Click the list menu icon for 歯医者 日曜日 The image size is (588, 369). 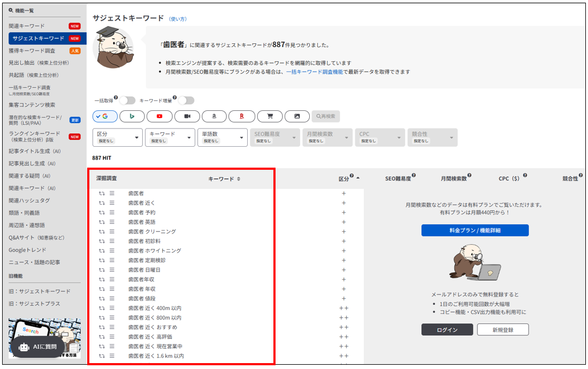click(112, 269)
